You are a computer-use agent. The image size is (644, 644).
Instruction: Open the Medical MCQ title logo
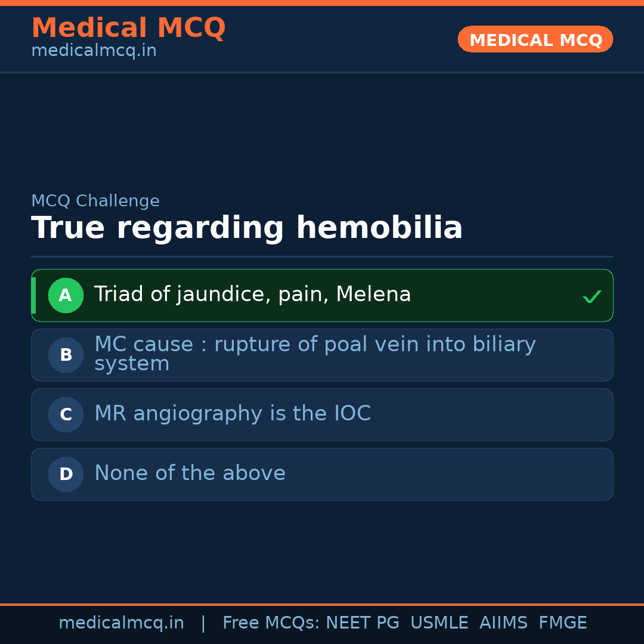coord(128,28)
